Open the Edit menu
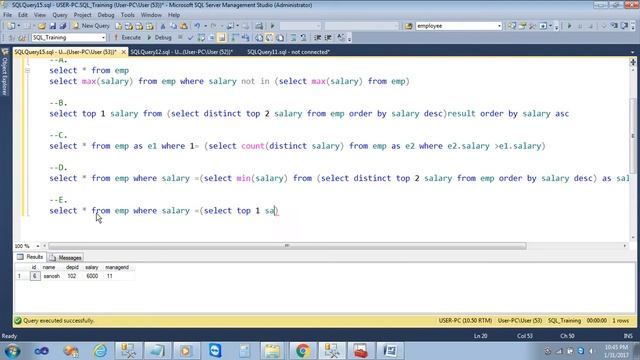Image resolution: width=640 pixels, height=360 pixels. 23,15
